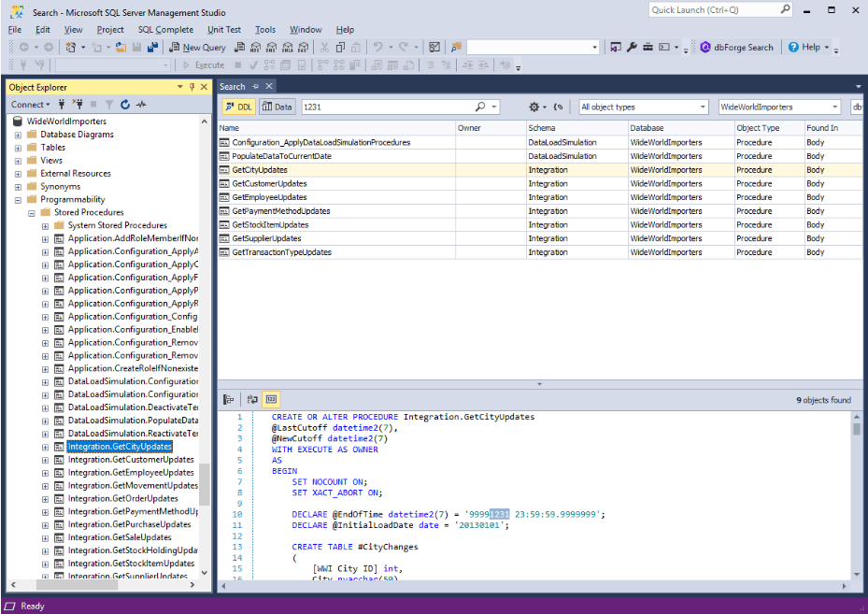Viewport: 868px width, 614px height.
Task: Refresh the Object Explorer
Action: click(x=124, y=104)
